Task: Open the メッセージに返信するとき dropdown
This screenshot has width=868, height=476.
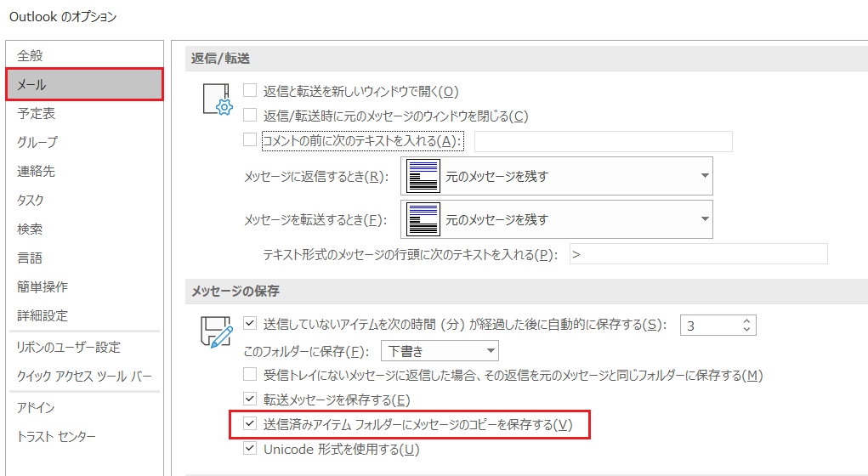Action: click(x=556, y=176)
